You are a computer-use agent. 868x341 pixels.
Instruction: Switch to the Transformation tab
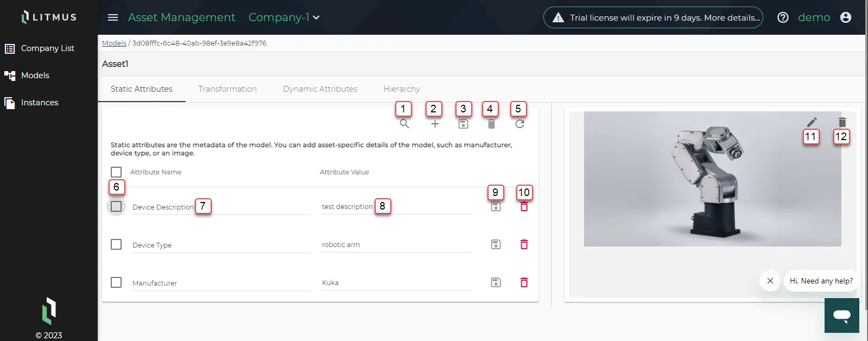[x=227, y=89]
